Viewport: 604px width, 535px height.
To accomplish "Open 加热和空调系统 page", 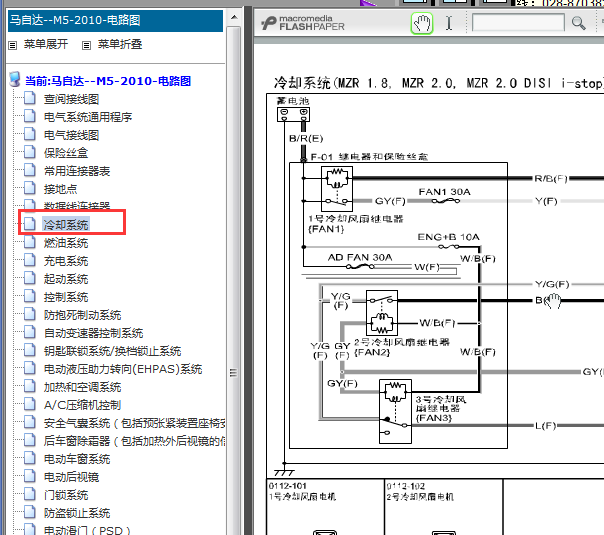I will (x=82, y=387).
